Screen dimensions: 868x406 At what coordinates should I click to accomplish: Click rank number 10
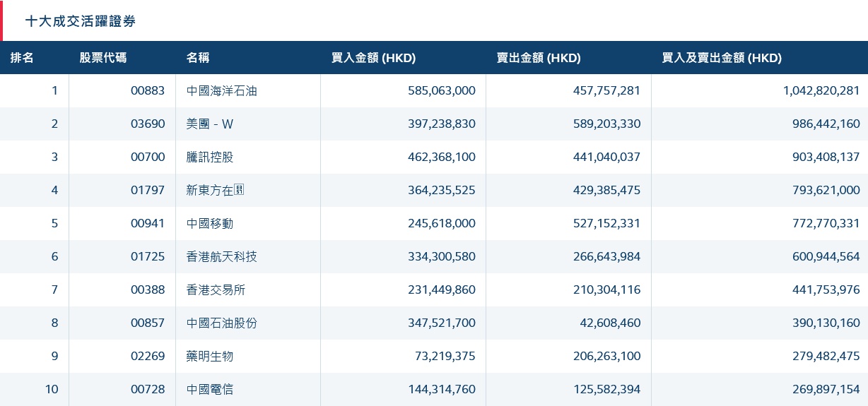pos(52,389)
